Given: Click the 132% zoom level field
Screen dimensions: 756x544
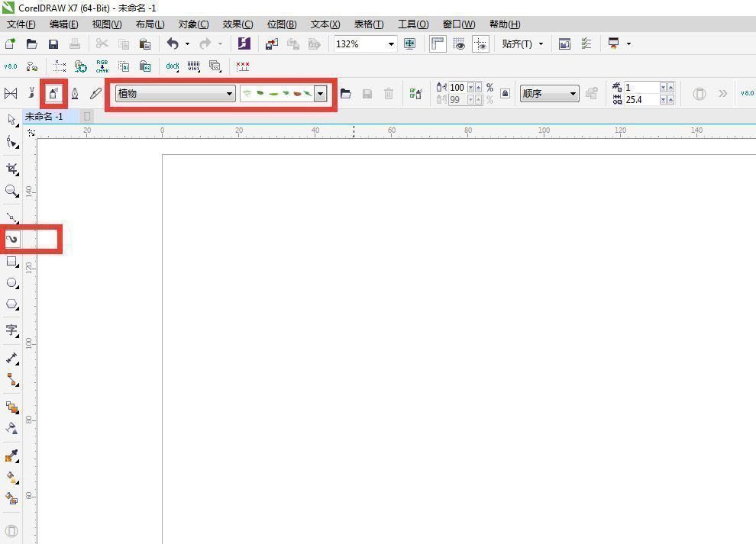Looking at the screenshot, I should [x=359, y=44].
